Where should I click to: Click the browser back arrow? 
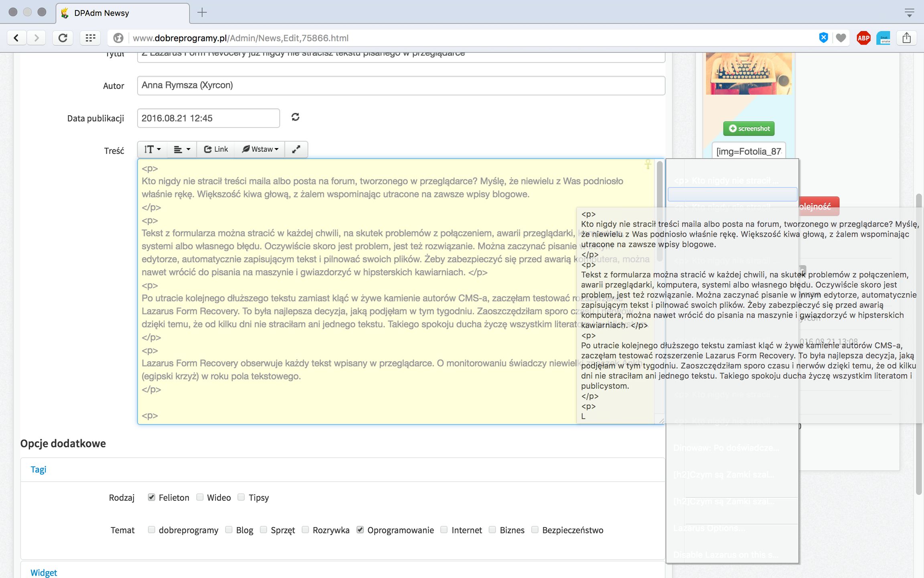pos(16,38)
